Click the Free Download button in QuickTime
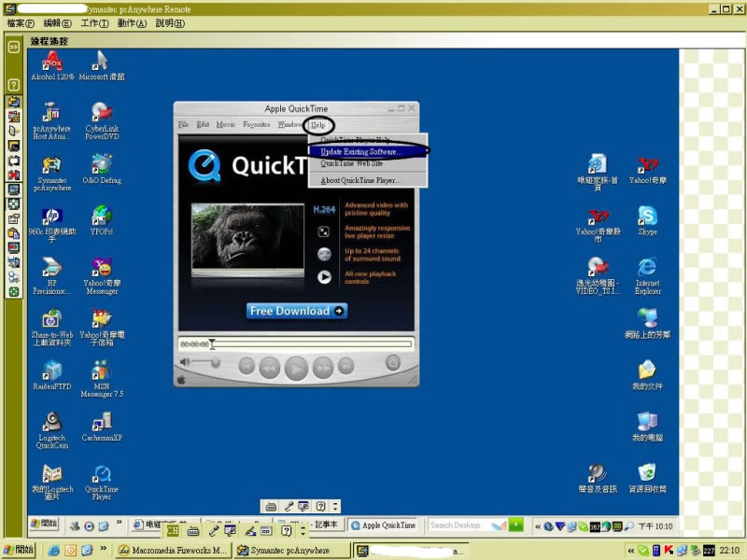The height and width of the screenshot is (560, 747). click(297, 311)
